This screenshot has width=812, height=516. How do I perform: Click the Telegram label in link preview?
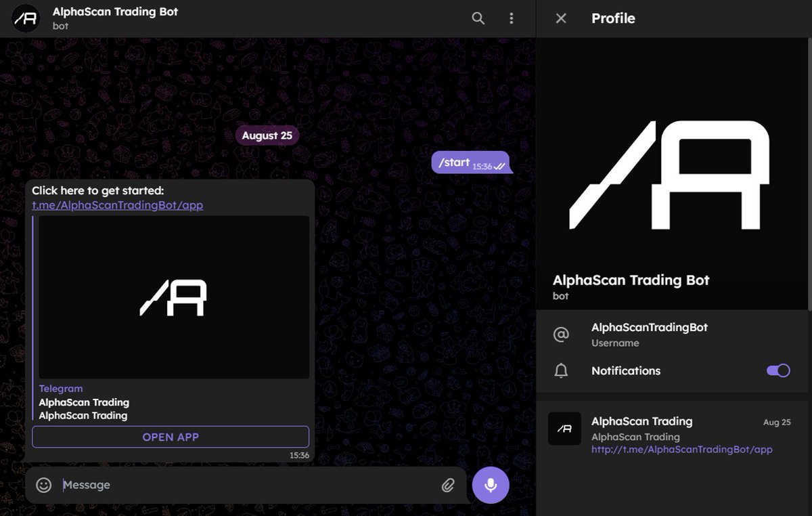pyautogui.click(x=61, y=389)
